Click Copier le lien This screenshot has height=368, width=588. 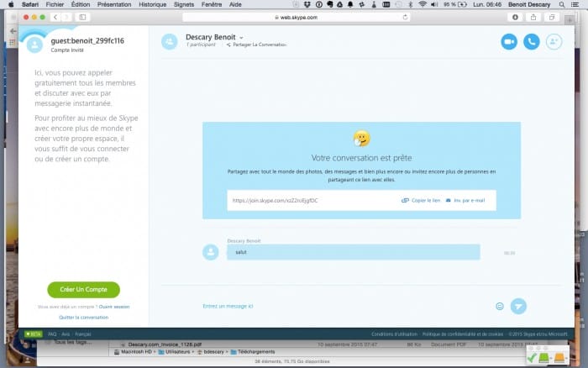pos(421,200)
